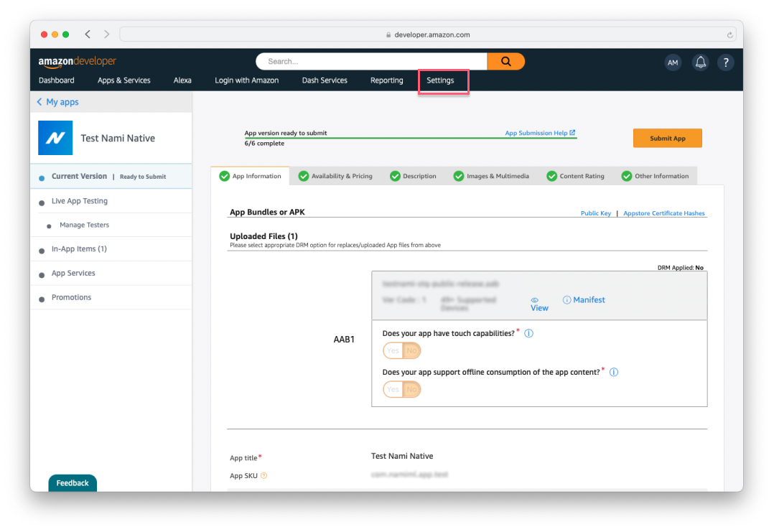
Task: Open the Alexa menu
Action: coord(182,80)
